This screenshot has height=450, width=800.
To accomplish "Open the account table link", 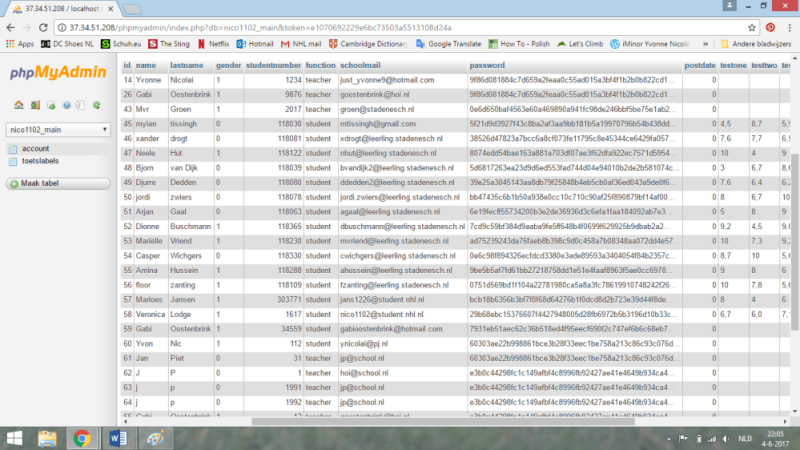I will pyautogui.click(x=35, y=148).
